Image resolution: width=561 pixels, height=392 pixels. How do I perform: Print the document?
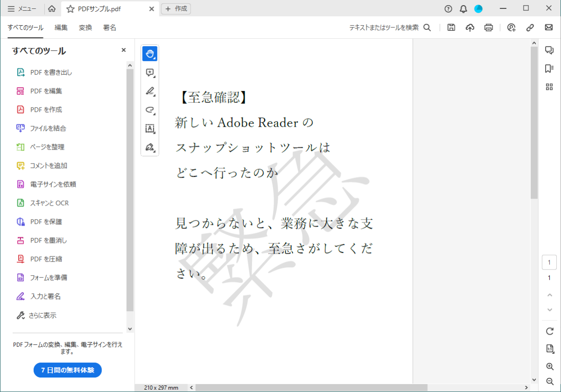[x=489, y=28]
